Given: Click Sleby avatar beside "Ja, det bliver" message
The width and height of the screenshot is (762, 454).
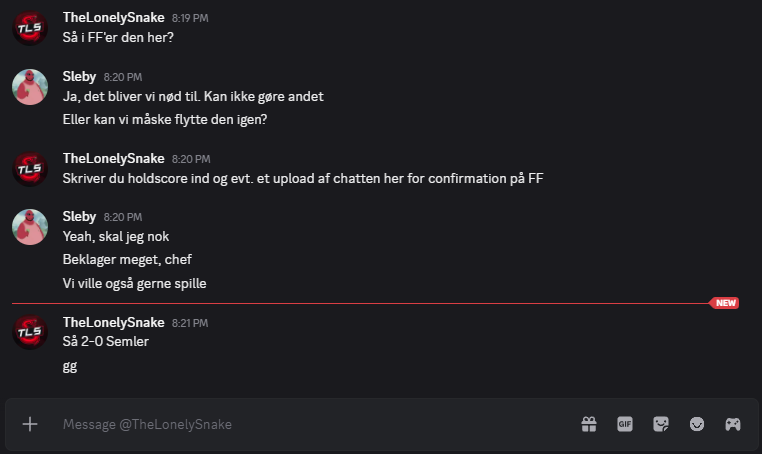Looking at the screenshot, I should pos(30,86).
